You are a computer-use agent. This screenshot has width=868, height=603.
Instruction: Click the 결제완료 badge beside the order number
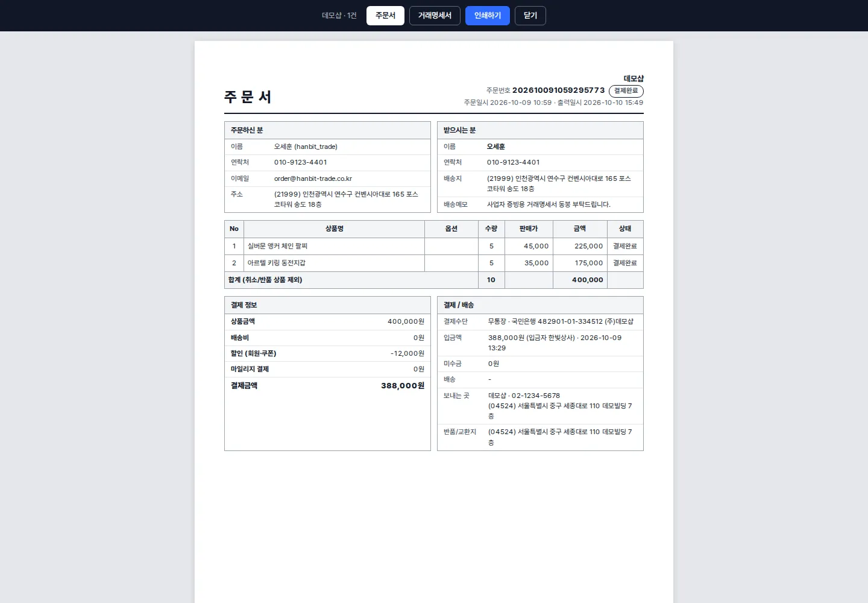(x=626, y=91)
